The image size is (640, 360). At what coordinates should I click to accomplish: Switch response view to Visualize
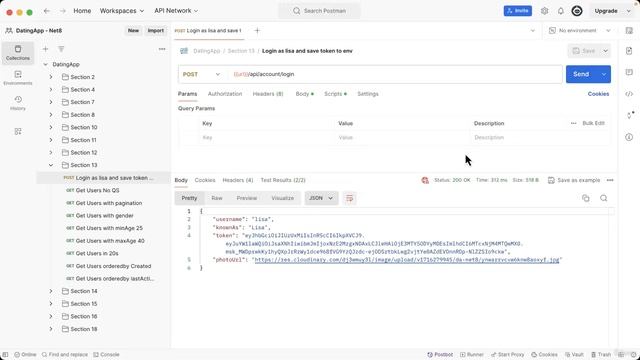282,198
